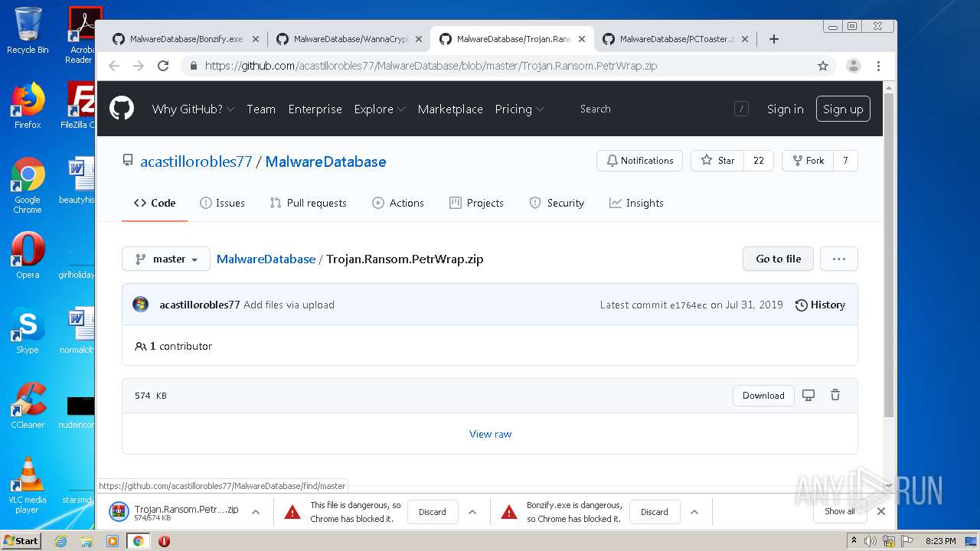This screenshot has height=551, width=980.
Task: Open the commit History link
Action: [x=820, y=305]
